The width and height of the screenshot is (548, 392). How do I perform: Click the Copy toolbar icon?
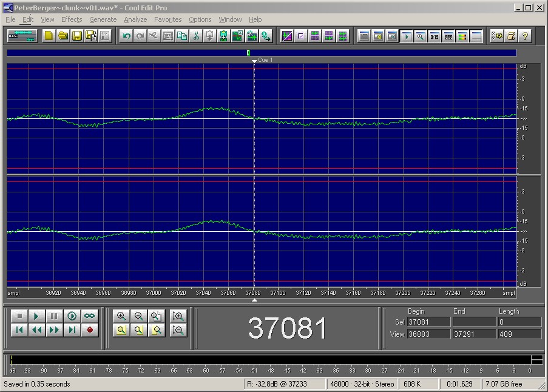(x=181, y=36)
